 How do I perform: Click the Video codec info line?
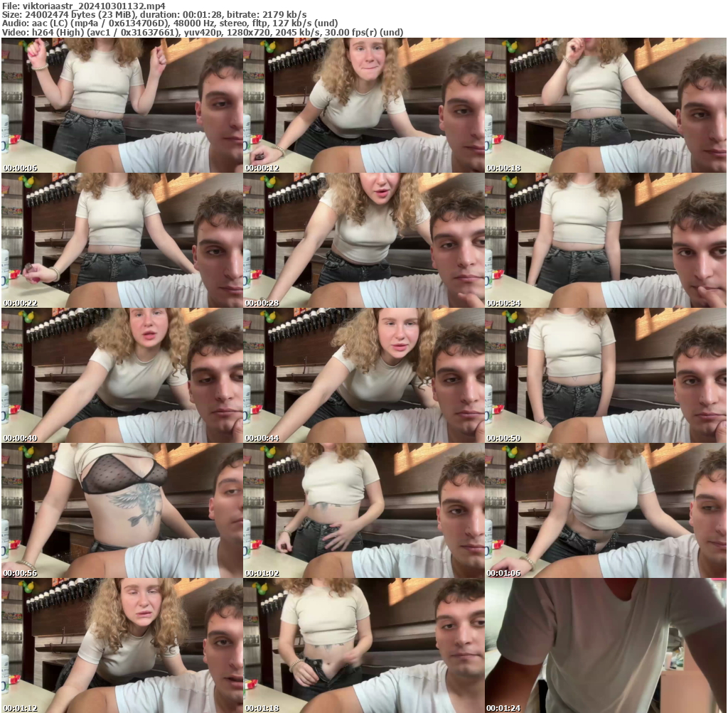(x=203, y=32)
